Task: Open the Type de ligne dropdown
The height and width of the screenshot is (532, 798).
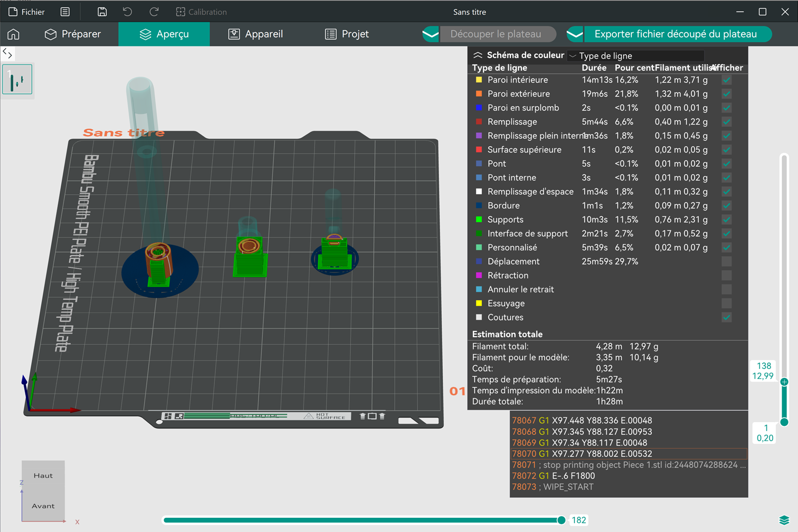Action: [x=636, y=55]
